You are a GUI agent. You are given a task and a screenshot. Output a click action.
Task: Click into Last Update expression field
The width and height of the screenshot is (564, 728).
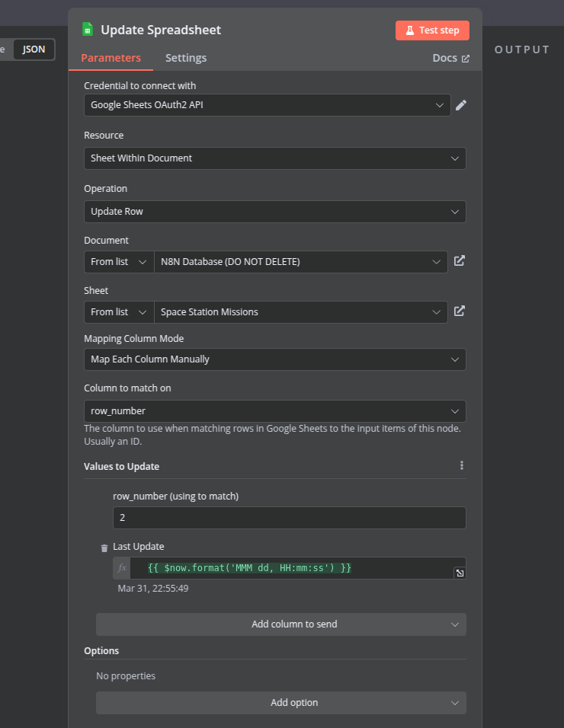(x=297, y=568)
